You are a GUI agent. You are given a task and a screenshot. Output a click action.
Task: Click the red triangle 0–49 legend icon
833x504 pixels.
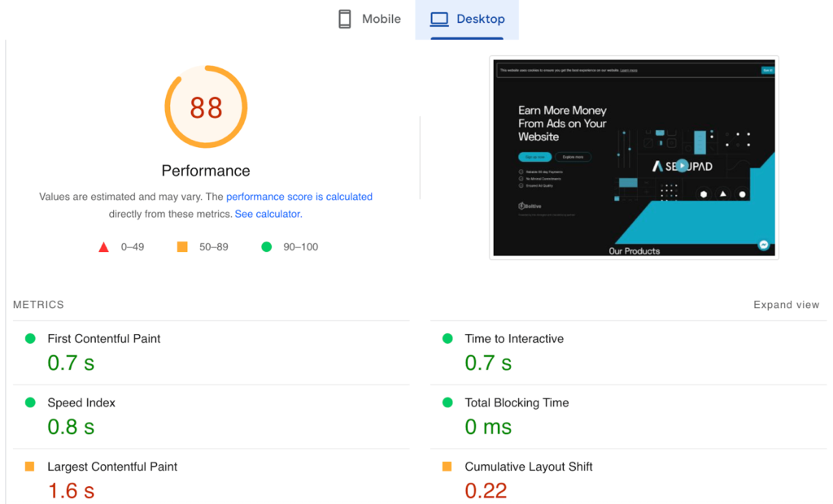(x=103, y=247)
